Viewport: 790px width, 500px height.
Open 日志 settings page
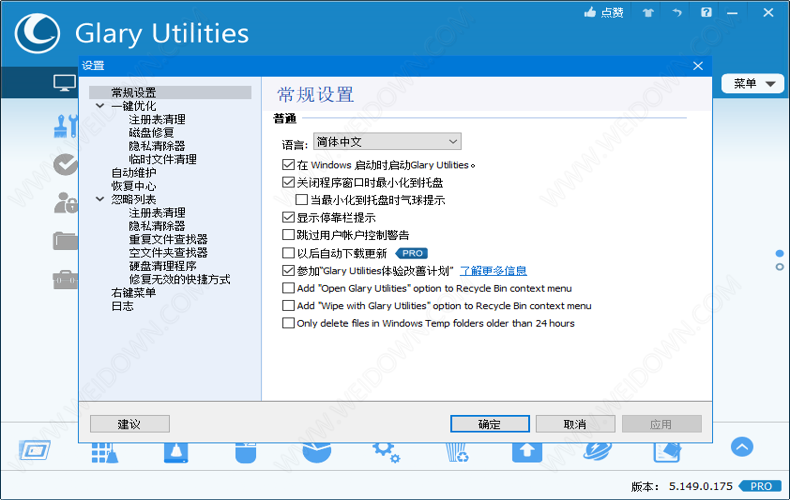[122, 306]
